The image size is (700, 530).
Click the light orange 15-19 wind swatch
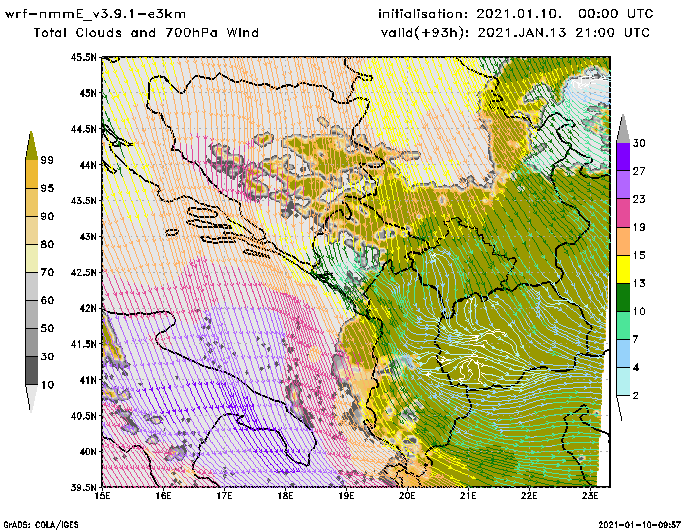pos(623,241)
